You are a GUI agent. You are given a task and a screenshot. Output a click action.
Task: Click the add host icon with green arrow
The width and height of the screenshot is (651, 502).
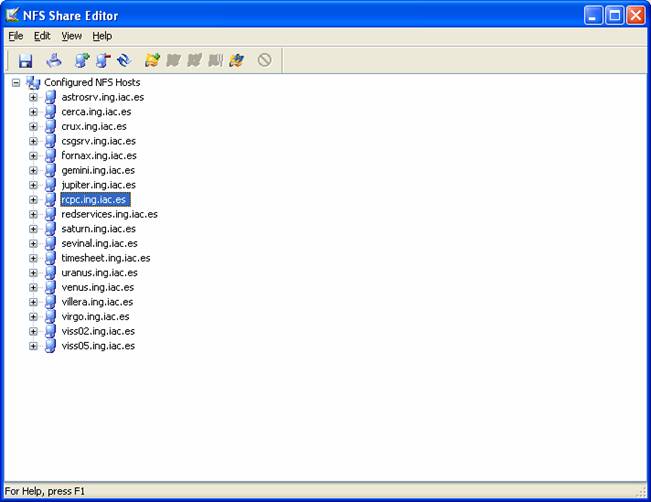point(82,61)
